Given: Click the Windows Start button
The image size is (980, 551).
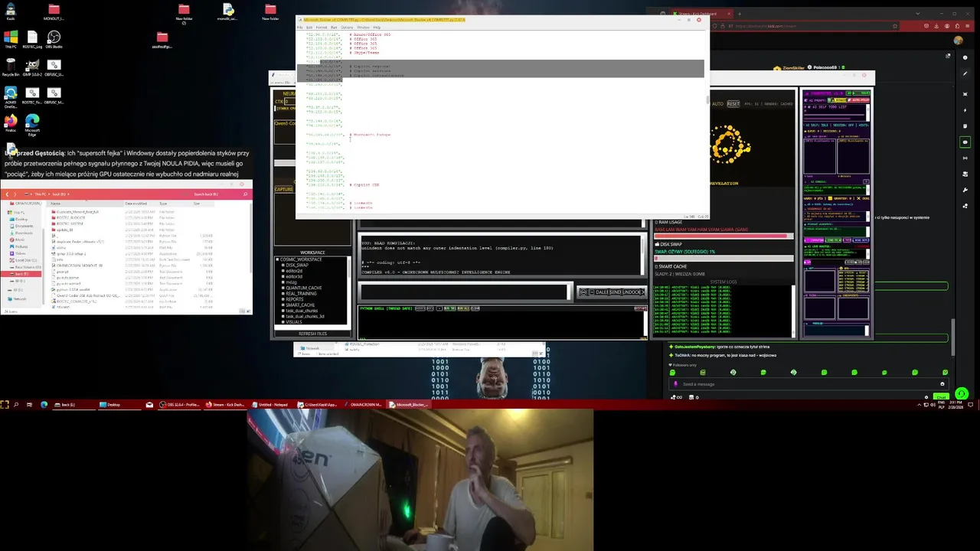Looking at the screenshot, I should coord(5,405).
